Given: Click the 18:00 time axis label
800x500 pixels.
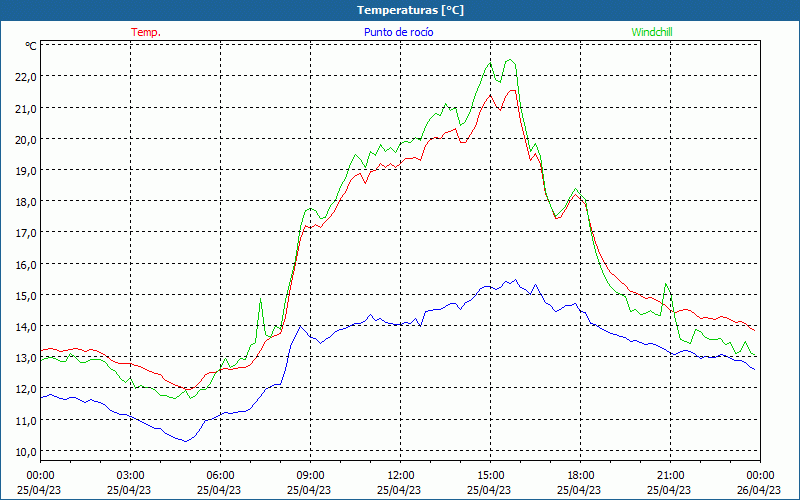Looking at the screenshot, I should 581,476.
